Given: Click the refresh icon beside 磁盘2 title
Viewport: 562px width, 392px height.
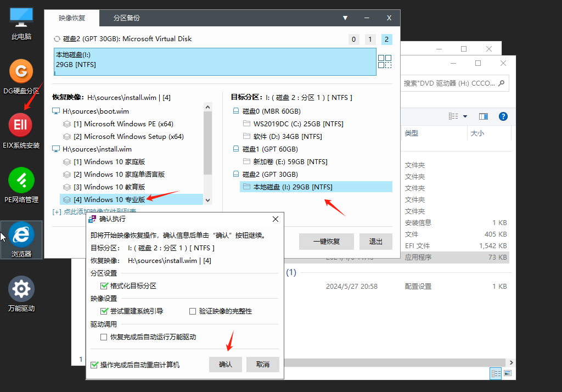Looking at the screenshot, I should point(57,39).
